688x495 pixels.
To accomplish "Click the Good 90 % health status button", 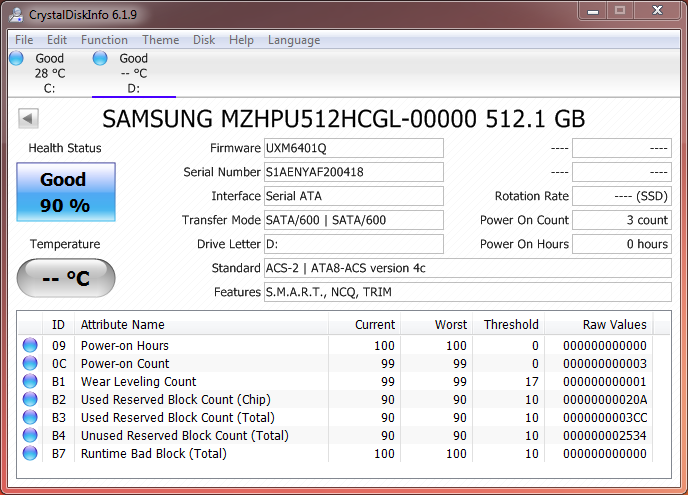I will 66,192.
